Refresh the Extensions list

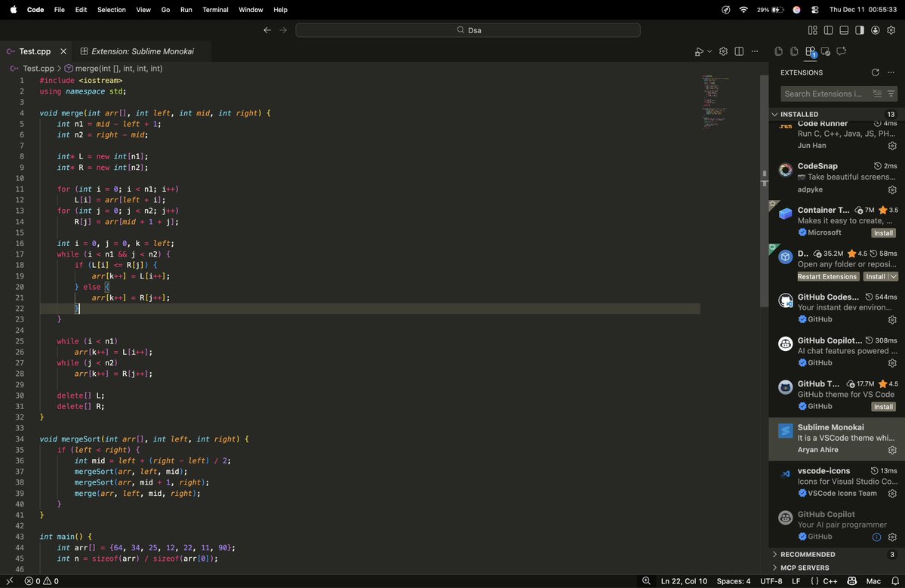pos(875,72)
